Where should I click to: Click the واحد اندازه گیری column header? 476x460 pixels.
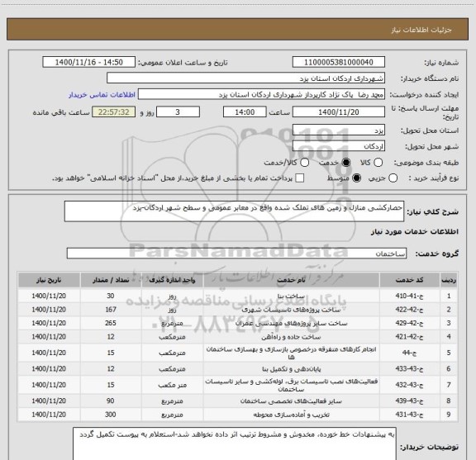172,280
